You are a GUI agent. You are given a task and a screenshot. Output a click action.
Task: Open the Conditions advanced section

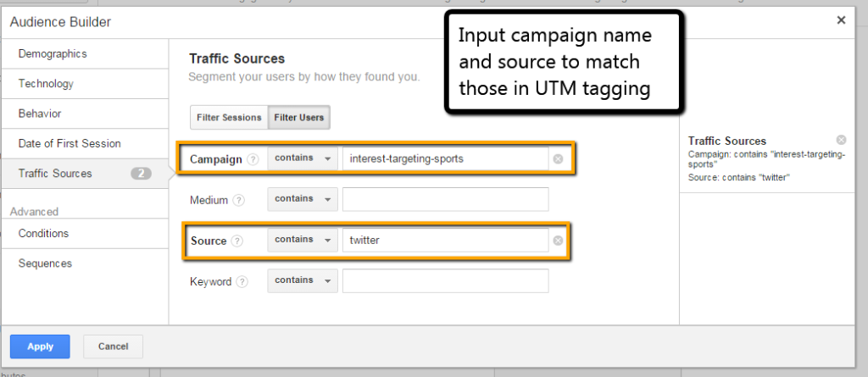(x=43, y=234)
